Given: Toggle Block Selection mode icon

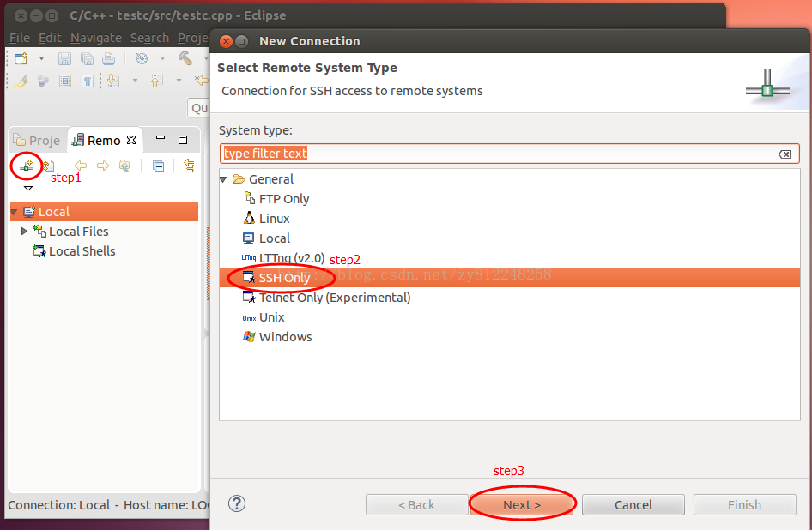Looking at the screenshot, I should click(x=65, y=81).
